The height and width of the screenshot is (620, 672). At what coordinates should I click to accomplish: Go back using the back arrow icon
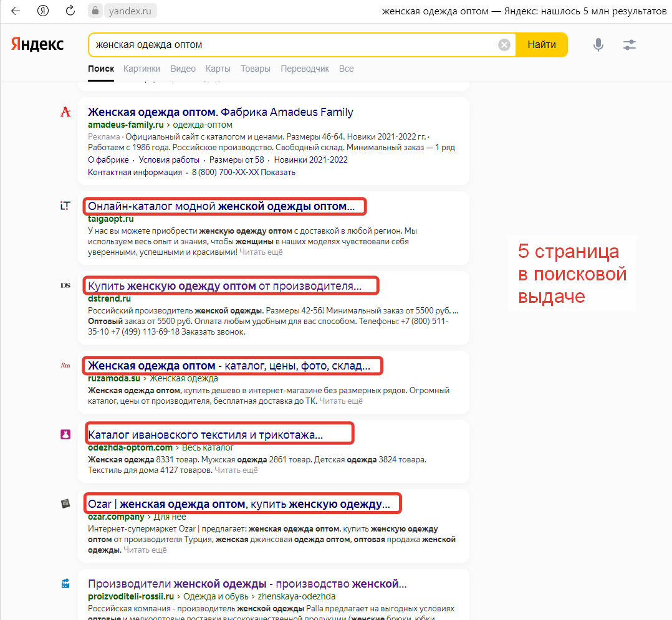pos(15,11)
